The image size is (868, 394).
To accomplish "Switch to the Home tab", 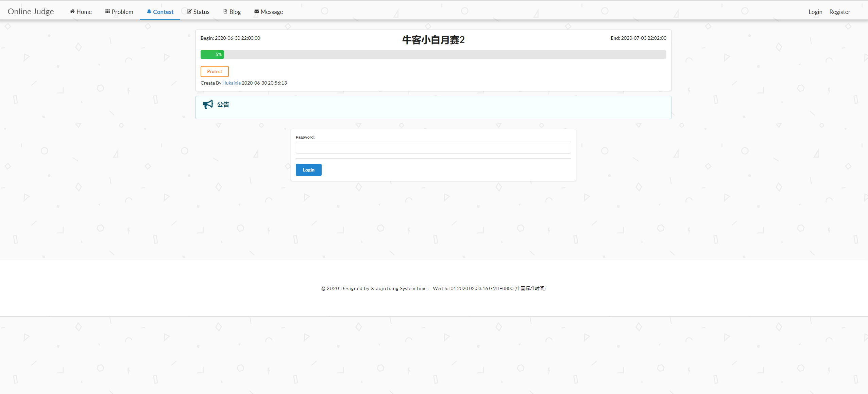I will coord(83,11).
